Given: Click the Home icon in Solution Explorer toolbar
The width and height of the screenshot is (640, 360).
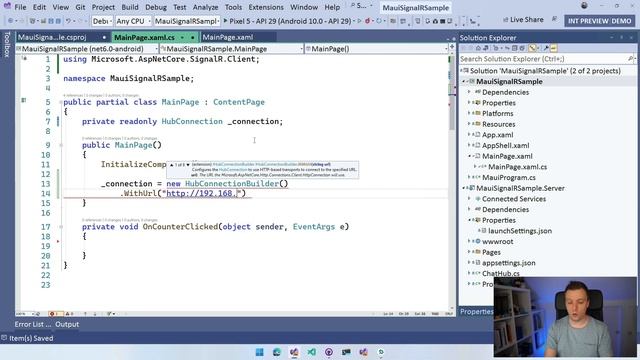Looking at the screenshot, I should 478,48.
